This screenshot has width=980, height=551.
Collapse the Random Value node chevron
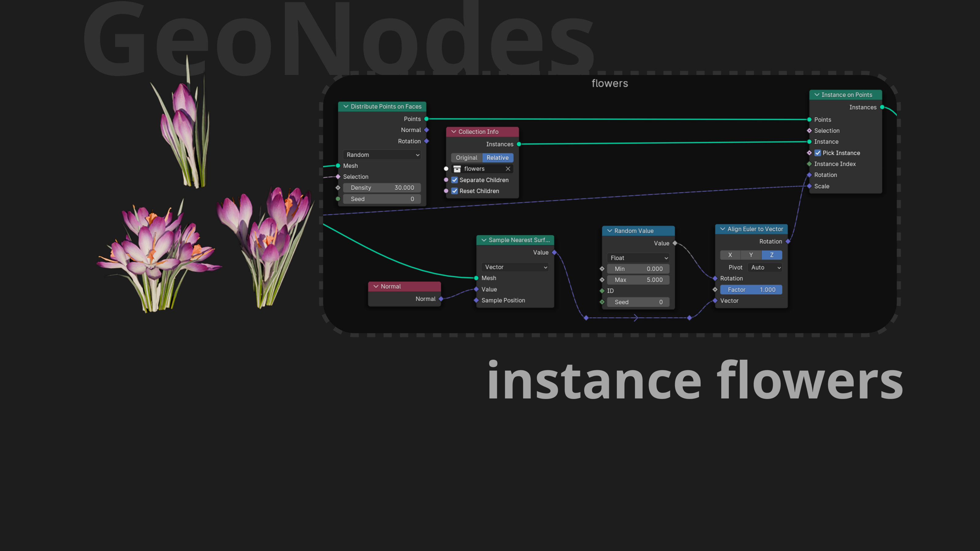[x=609, y=231]
